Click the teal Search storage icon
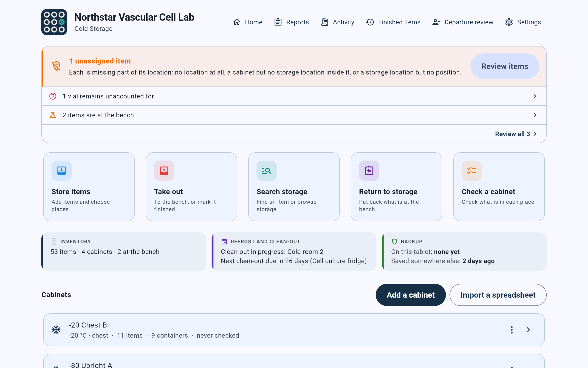Screen dimensions: 588x368 click(266, 171)
